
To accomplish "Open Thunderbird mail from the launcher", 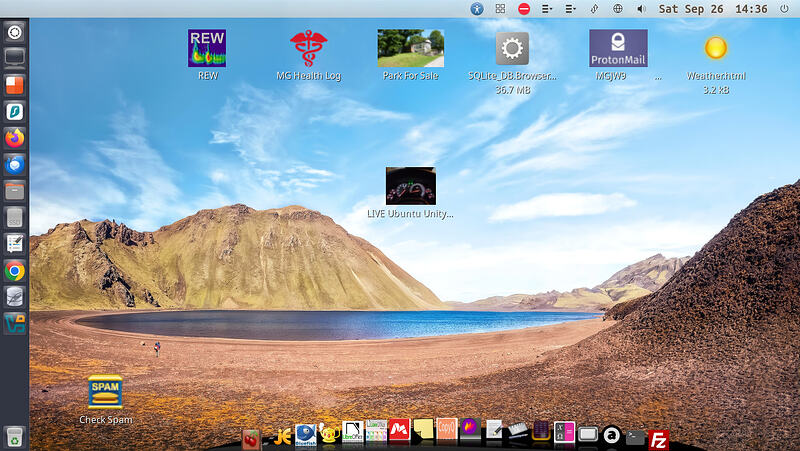I will click(14, 165).
